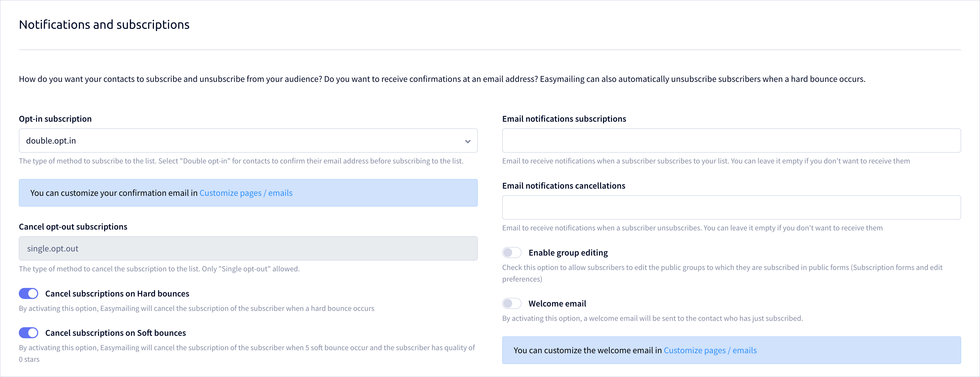Open the Opt-in subscription double.opt.in dropdown
This screenshot has height=377, width=980.
[248, 141]
